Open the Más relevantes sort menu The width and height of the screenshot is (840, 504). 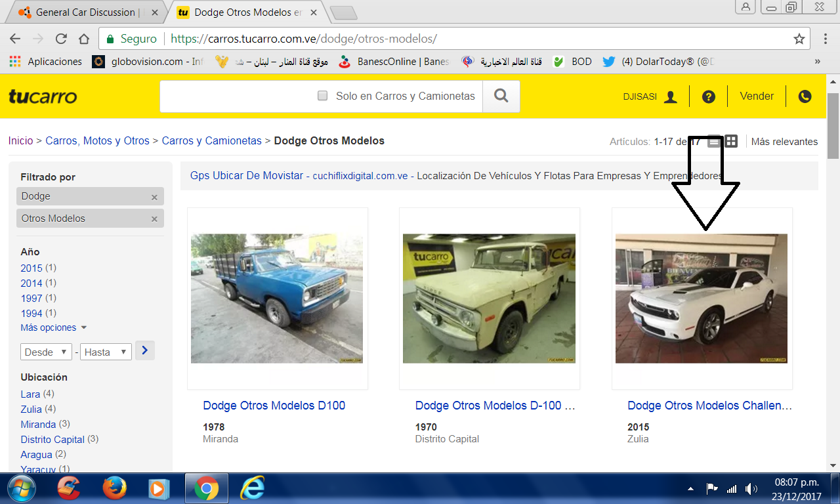(x=784, y=141)
